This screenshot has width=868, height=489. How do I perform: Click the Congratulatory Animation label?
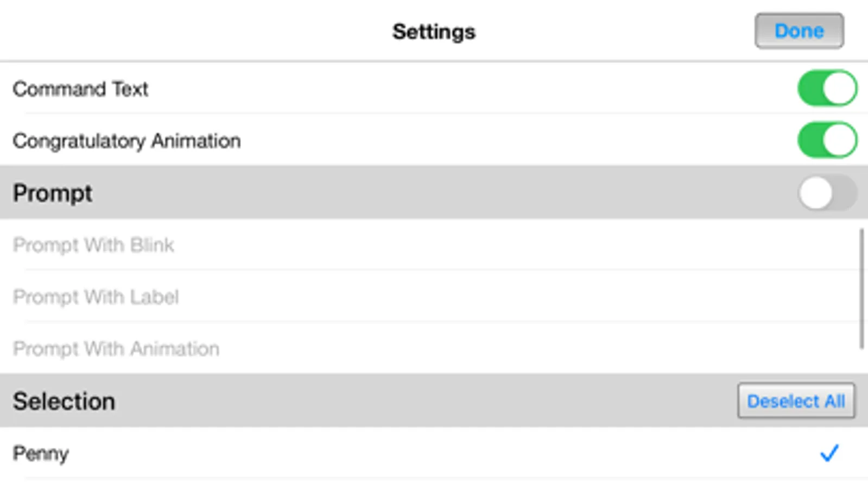(x=126, y=141)
